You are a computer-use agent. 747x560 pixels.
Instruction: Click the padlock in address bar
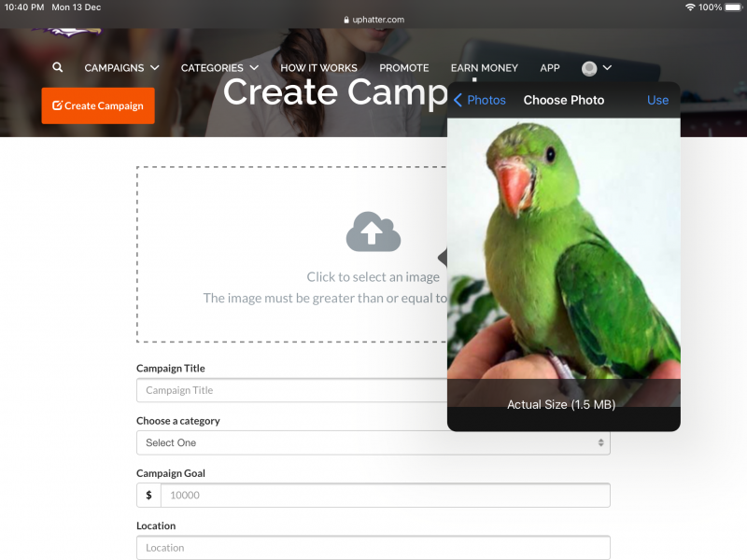tap(346, 20)
